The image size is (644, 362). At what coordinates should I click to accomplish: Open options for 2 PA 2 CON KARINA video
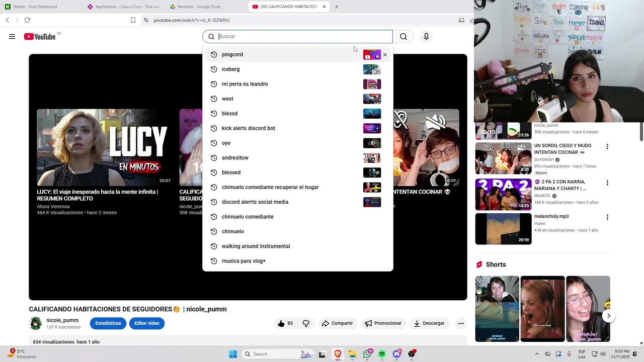click(607, 183)
